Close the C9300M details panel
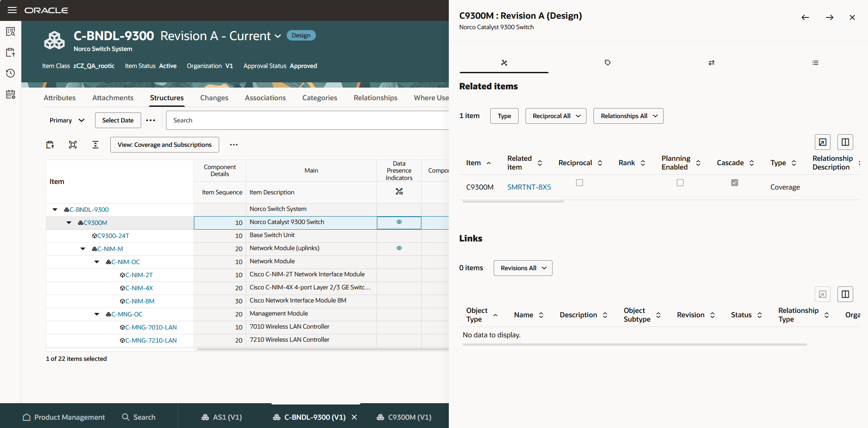 (x=852, y=17)
